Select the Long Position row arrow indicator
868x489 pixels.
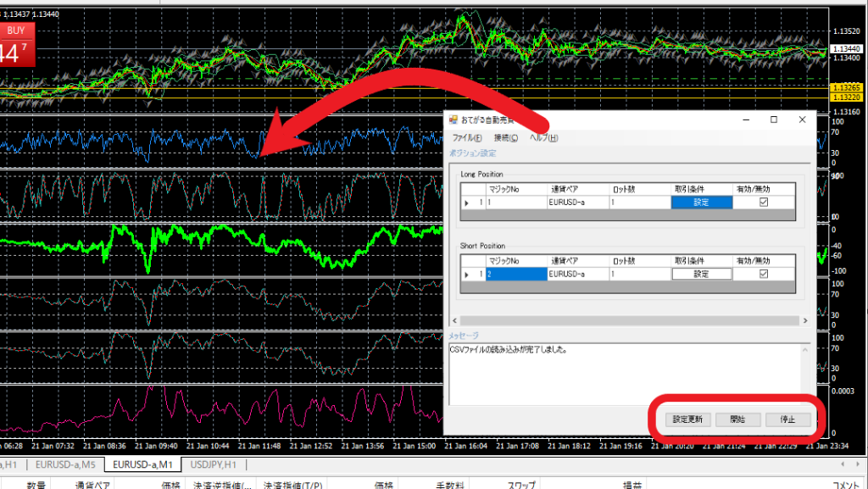[465, 203]
